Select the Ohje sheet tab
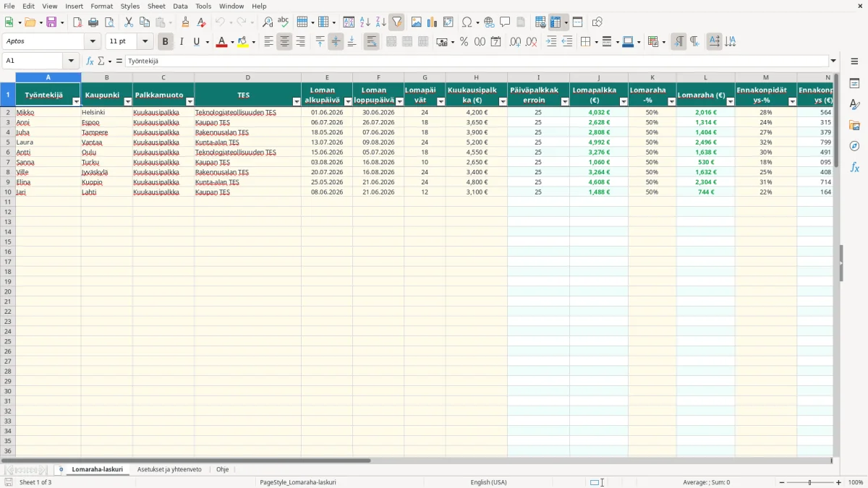Viewport: 868px width, 488px height. pyautogui.click(x=222, y=469)
